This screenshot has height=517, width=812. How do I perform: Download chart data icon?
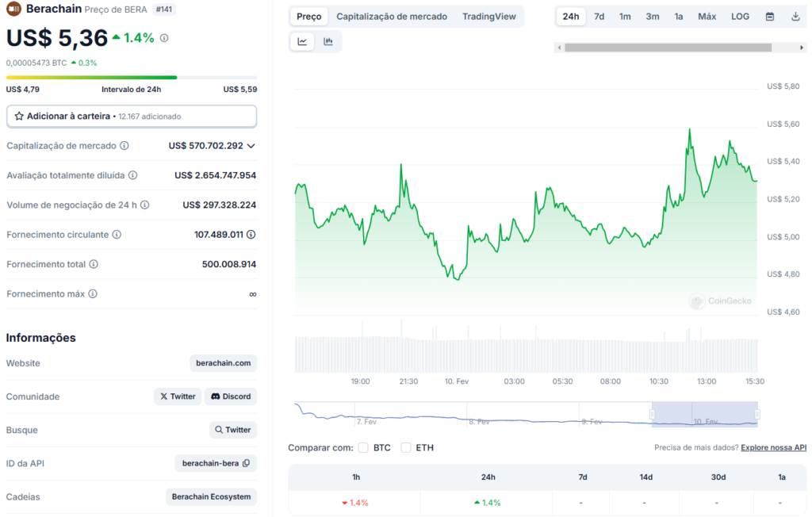click(x=795, y=17)
